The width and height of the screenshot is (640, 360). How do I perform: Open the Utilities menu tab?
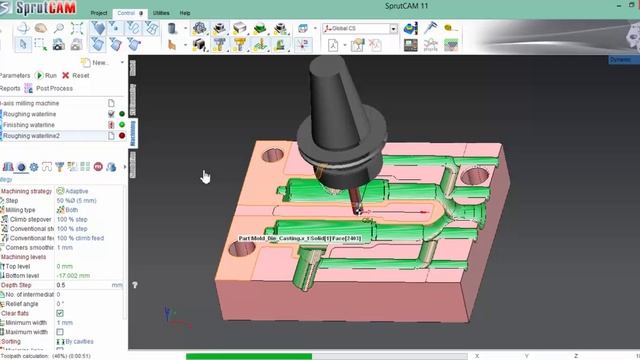[161, 13]
